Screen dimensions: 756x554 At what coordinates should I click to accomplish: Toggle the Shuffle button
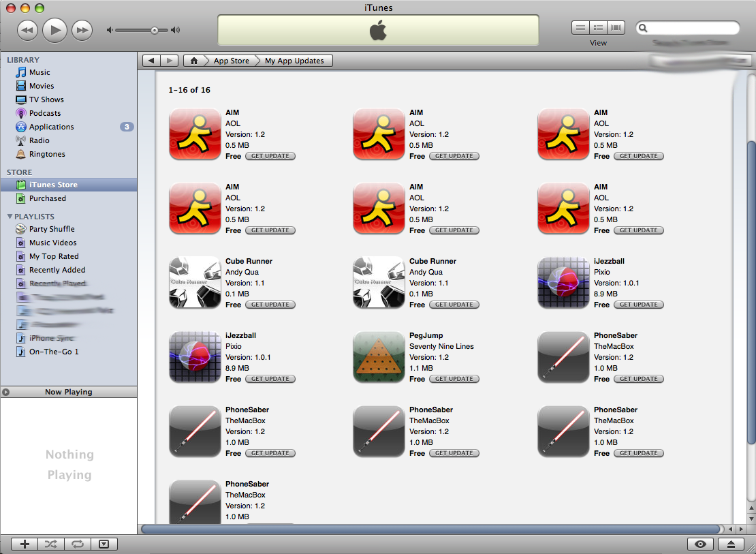tap(50, 544)
